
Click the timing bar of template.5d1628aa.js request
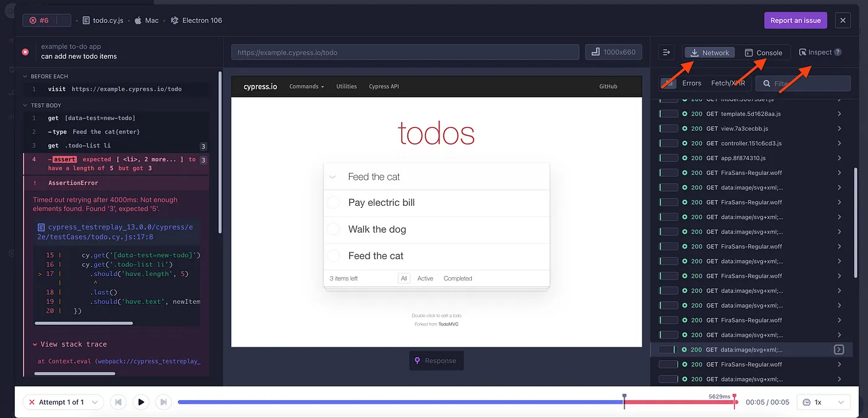point(668,114)
